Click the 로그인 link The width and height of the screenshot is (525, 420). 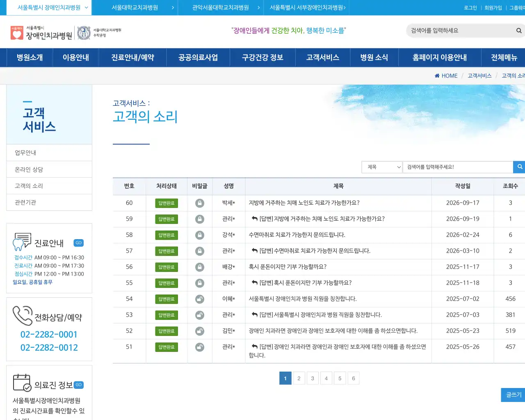click(x=470, y=8)
